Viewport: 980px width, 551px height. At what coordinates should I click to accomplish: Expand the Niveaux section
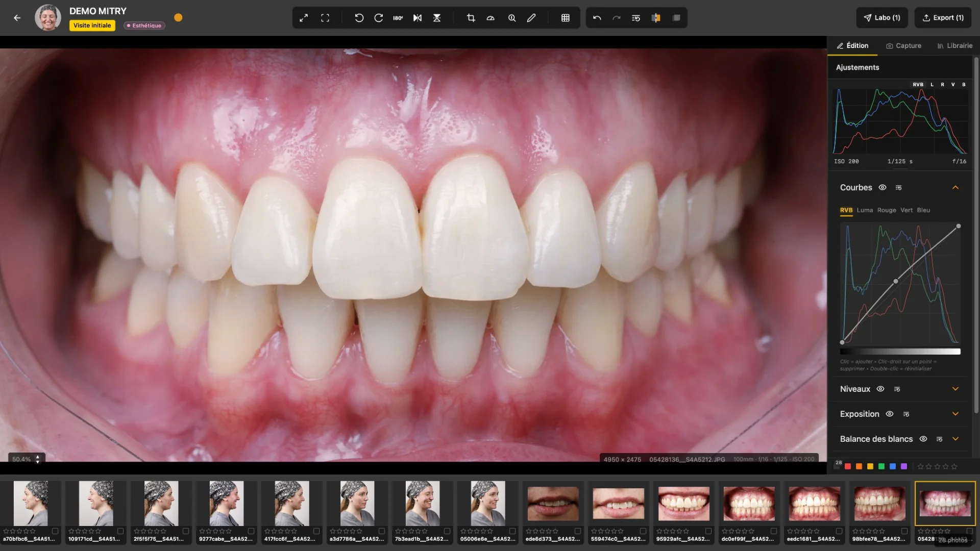click(955, 389)
